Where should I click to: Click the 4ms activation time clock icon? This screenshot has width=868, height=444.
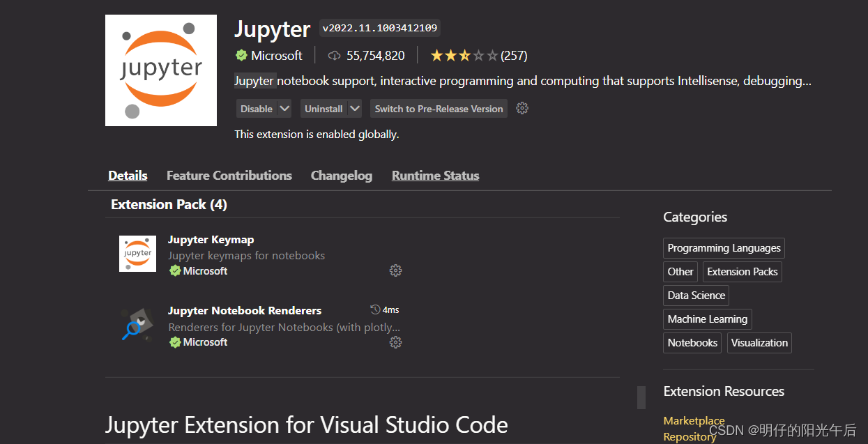click(375, 309)
